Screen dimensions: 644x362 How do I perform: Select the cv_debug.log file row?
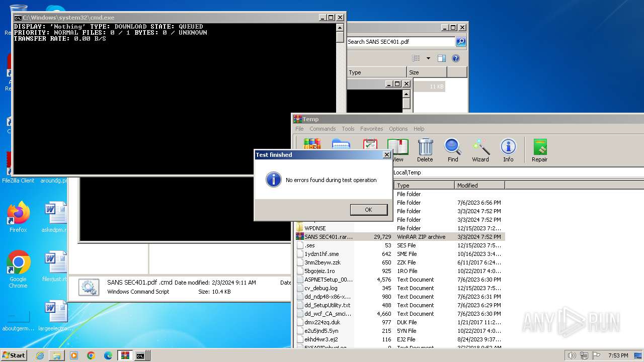point(399,288)
